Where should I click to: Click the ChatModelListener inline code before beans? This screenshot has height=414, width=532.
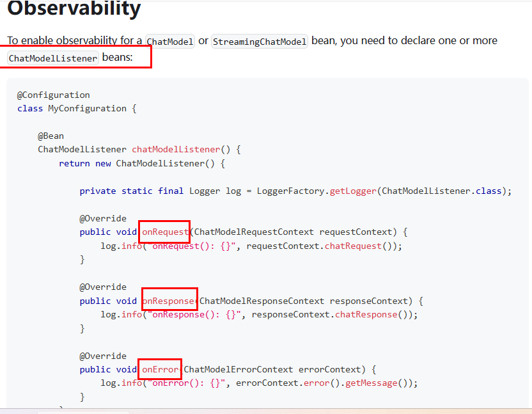(x=53, y=58)
